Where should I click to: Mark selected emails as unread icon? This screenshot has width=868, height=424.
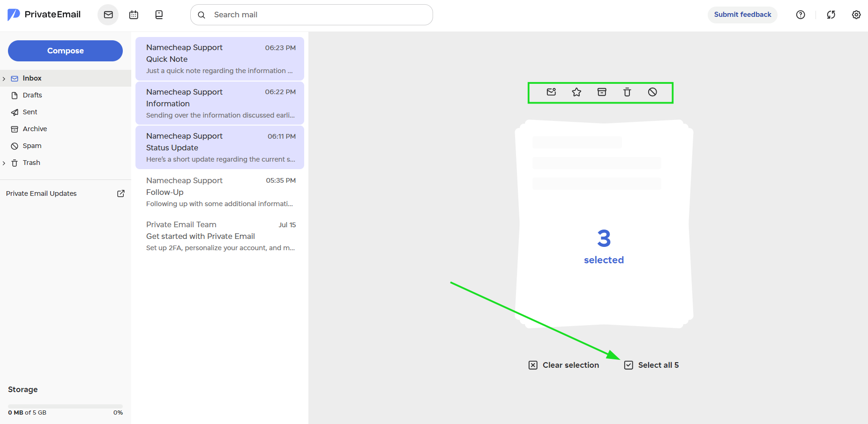(551, 92)
